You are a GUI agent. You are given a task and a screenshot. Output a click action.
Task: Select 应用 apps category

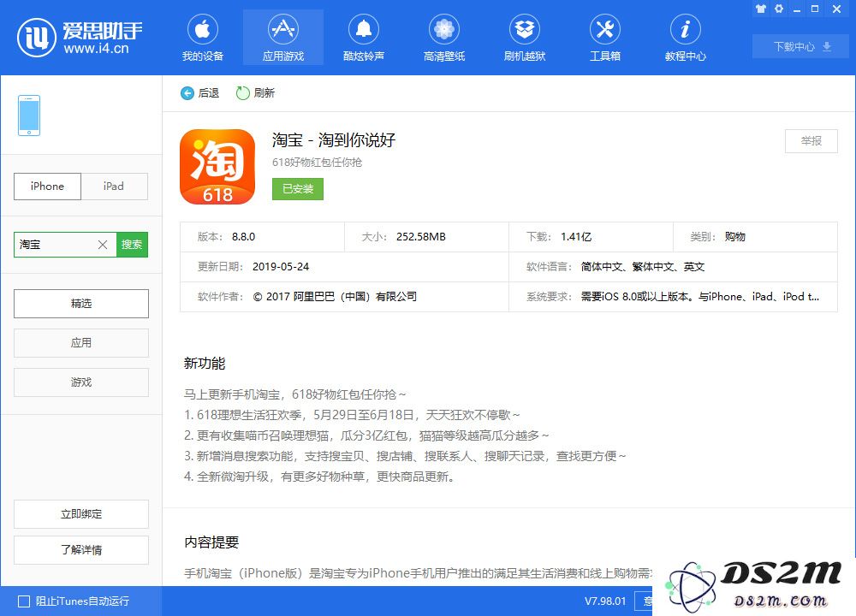point(81,342)
